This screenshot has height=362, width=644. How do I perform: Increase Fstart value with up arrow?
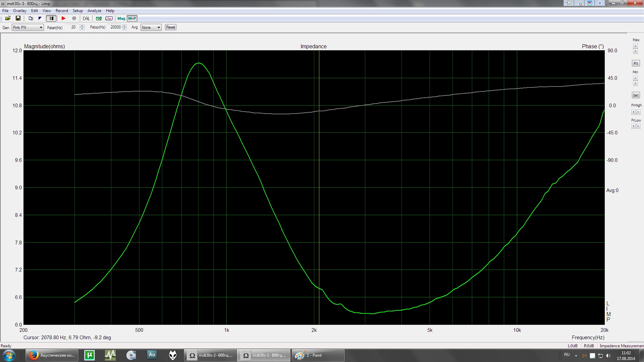coord(82,25)
